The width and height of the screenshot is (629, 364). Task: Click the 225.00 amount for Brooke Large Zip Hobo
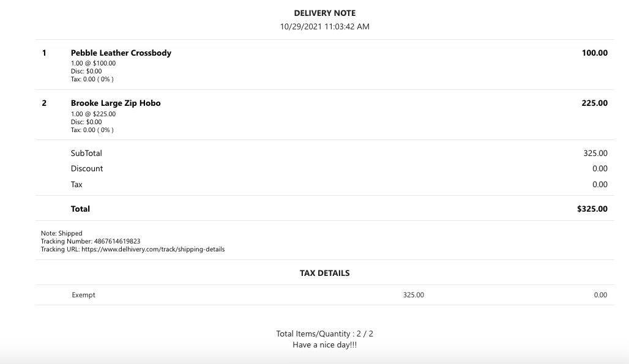point(594,103)
